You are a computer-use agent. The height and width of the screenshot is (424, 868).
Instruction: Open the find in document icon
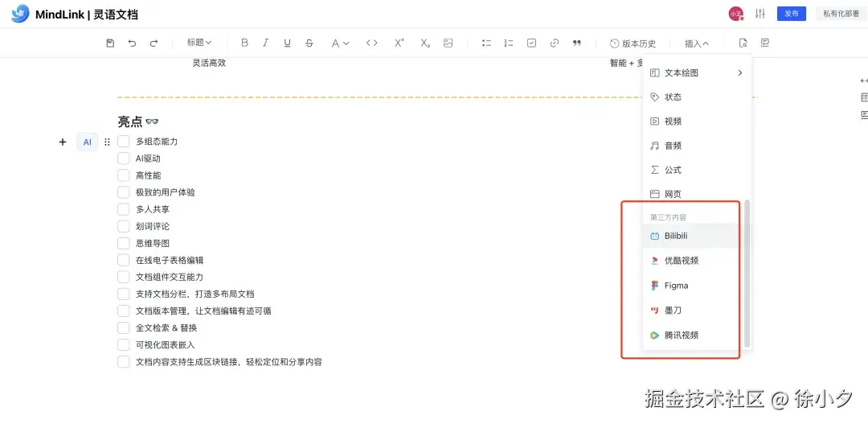pos(743,43)
